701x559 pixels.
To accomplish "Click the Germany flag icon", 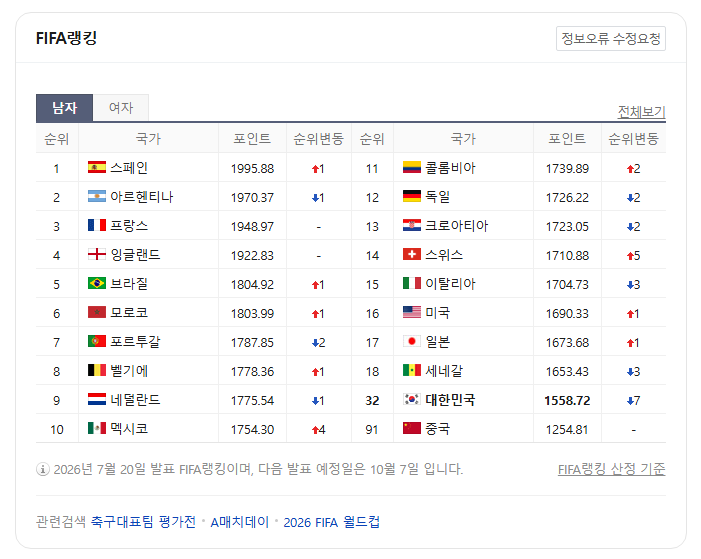I will [x=412, y=196].
